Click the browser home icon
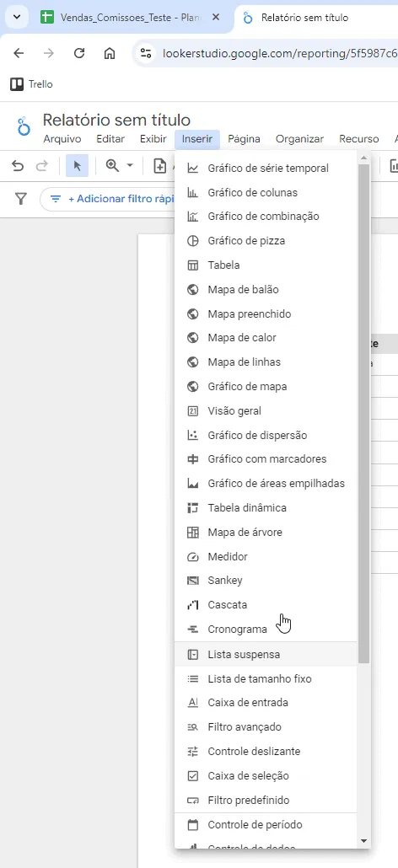Screen dimensions: 398x868 coord(110,53)
